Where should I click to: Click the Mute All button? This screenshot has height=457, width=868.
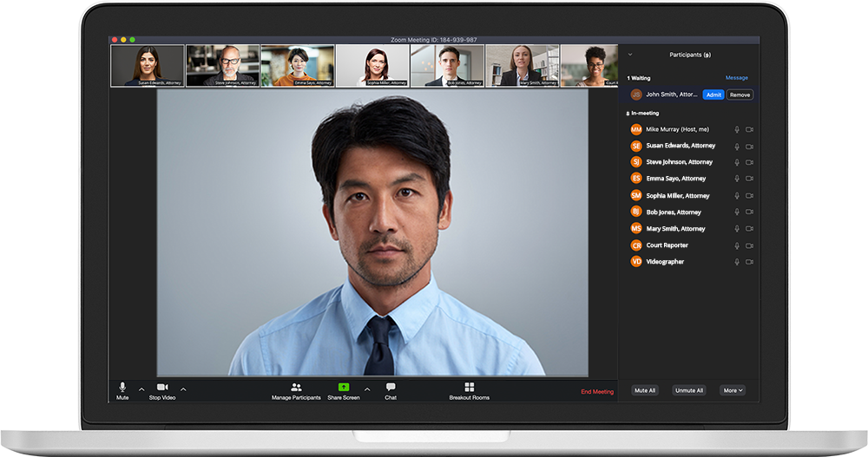(645, 390)
